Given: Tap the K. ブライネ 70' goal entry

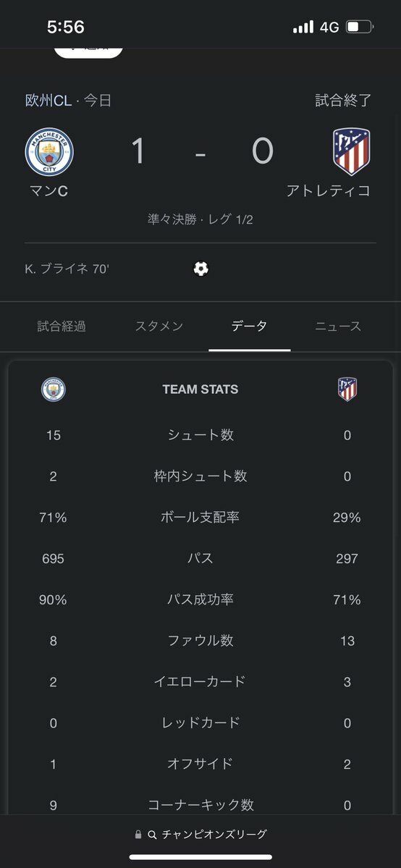Looking at the screenshot, I should pyautogui.click(x=67, y=269).
